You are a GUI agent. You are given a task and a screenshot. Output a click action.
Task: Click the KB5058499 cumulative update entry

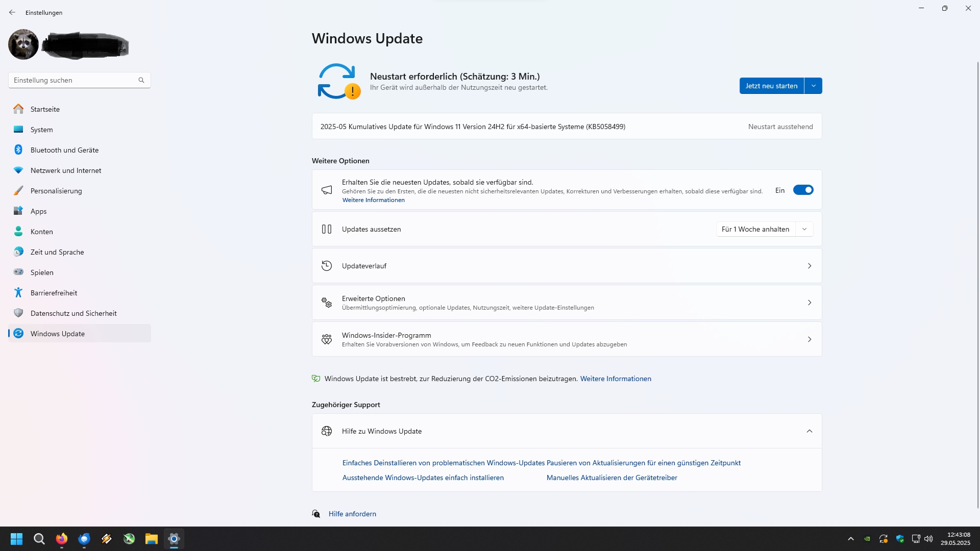point(567,127)
